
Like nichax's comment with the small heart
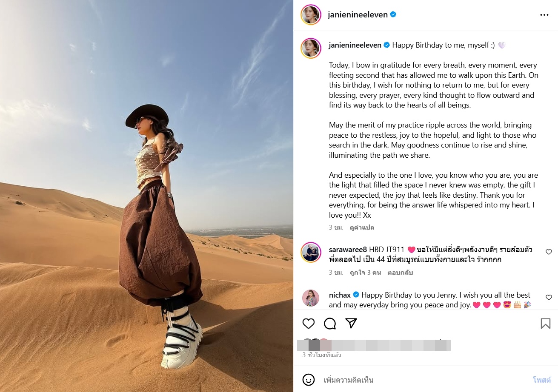tap(549, 297)
